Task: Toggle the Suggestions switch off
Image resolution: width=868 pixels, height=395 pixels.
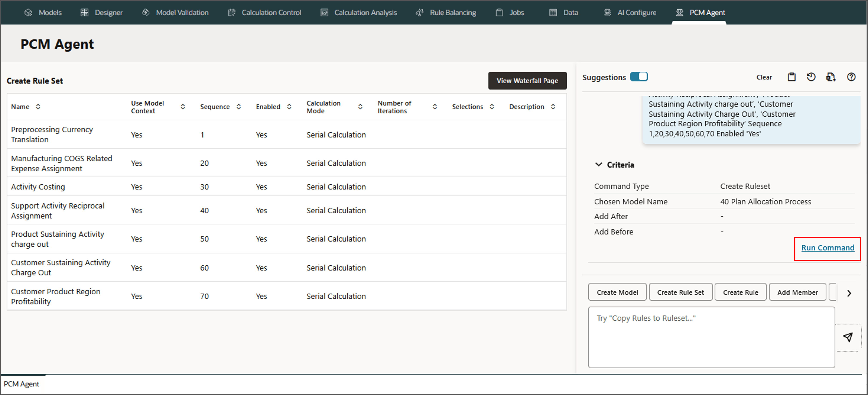Action: pyautogui.click(x=639, y=77)
